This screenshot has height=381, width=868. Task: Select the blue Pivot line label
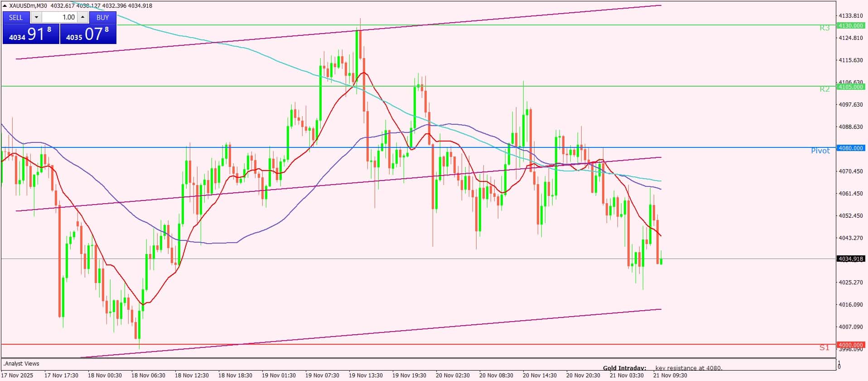[x=820, y=151]
